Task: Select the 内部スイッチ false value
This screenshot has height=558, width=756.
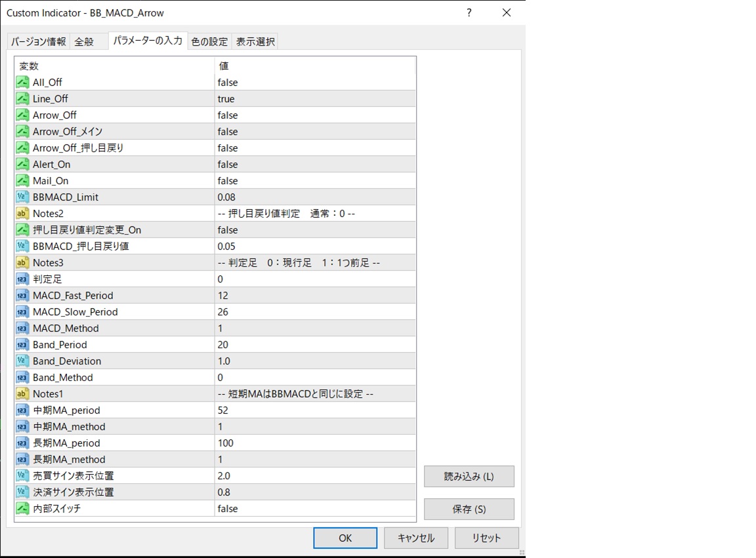Action: tap(315, 508)
